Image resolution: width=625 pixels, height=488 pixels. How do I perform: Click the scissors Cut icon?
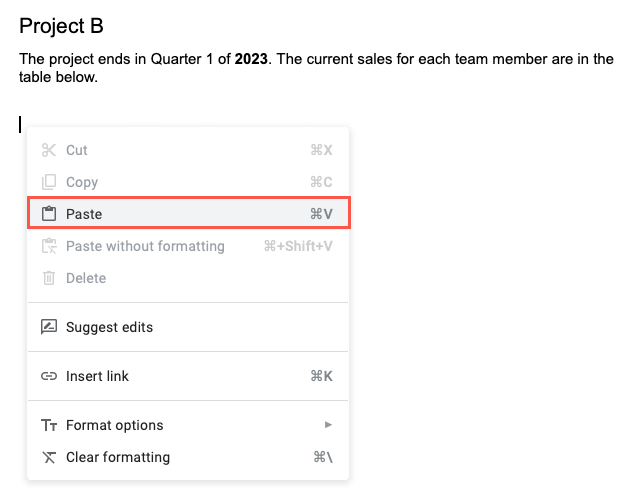[x=48, y=150]
